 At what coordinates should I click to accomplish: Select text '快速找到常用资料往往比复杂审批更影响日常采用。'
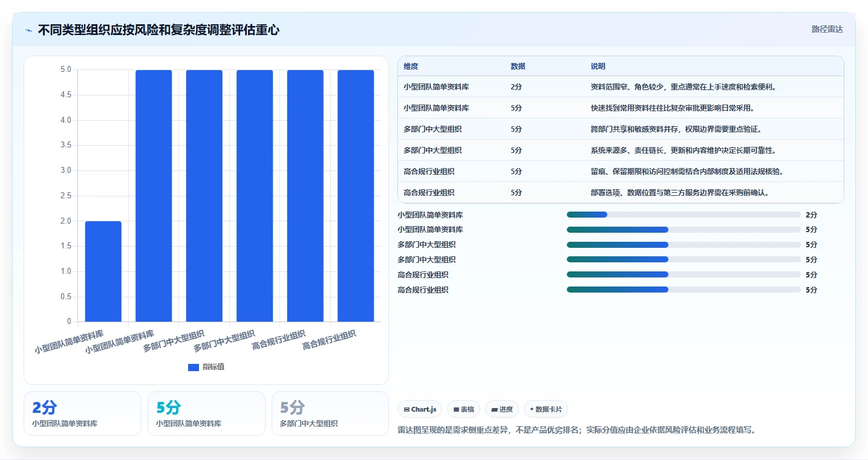pos(672,108)
